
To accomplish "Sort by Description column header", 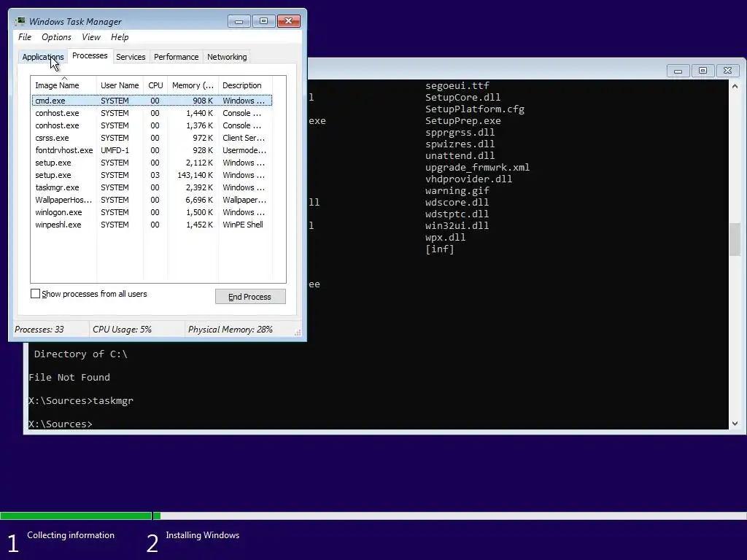I will pos(245,85).
